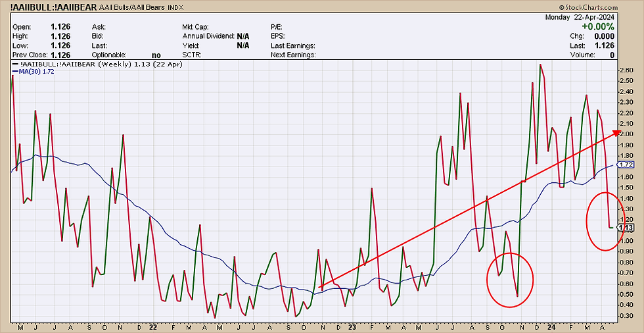Image resolution: width=644 pixels, height=333 pixels.
Task: Click the 0.60 y-axis label
Action: click(626, 284)
